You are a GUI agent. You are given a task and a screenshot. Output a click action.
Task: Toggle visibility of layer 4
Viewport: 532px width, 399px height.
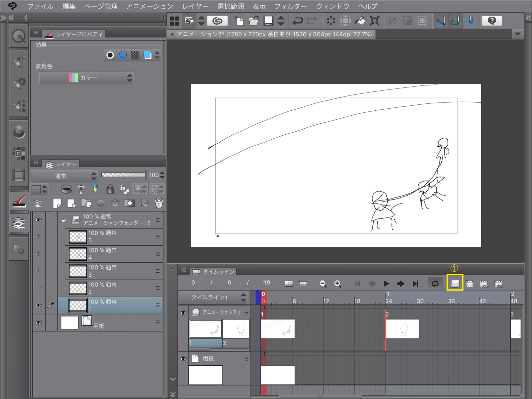tap(39, 254)
